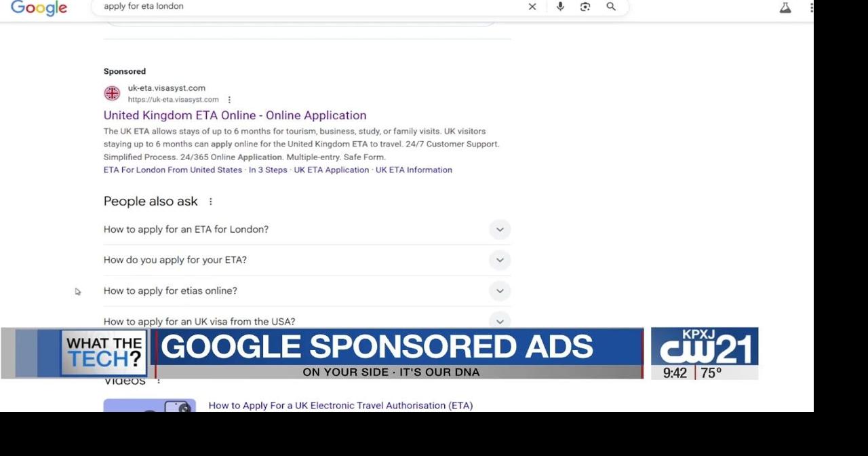Expand 'How to apply for an ETA for London?'
Image resolution: width=868 pixels, height=456 pixels.
point(500,229)
